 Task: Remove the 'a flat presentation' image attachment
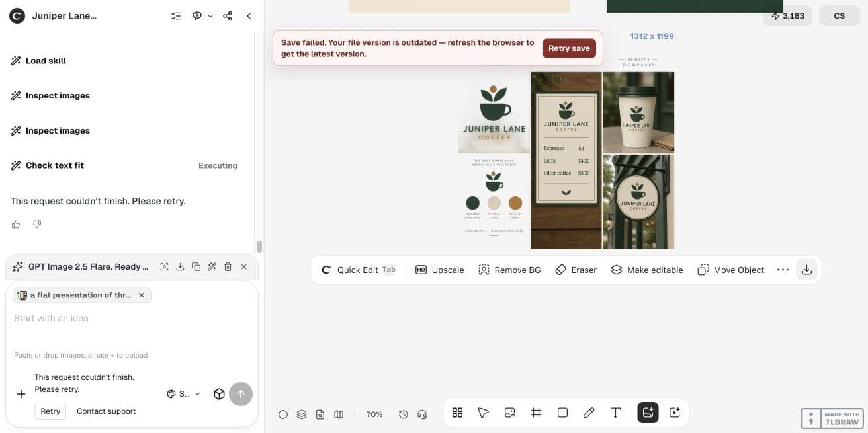click(x=141, y=295)
